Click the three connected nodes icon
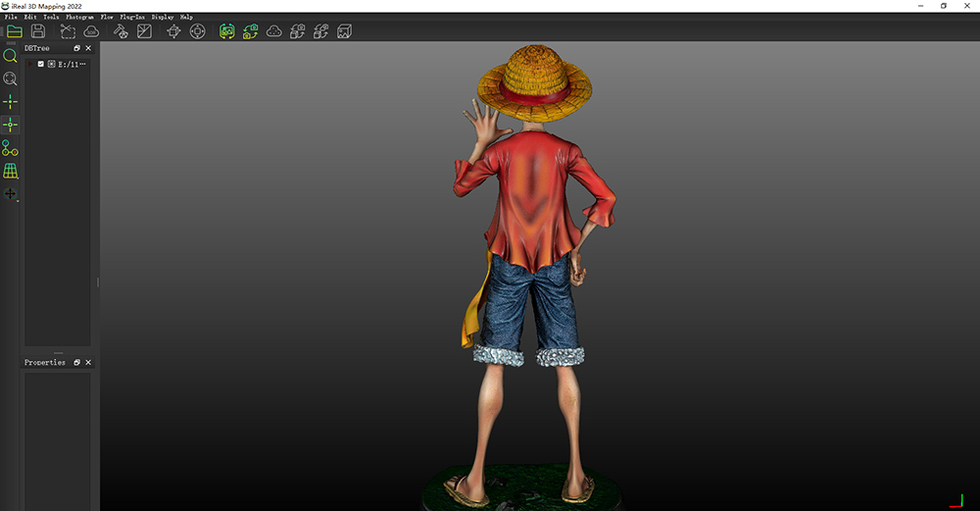980x511 pixels. pyautogui.click(x=10, y=147)
